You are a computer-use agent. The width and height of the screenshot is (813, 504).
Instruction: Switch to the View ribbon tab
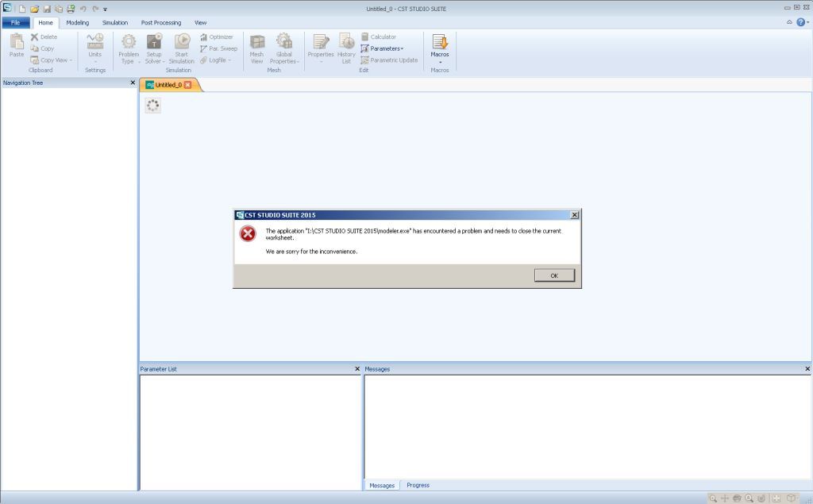pyautogui.click(x=201, y=23)
